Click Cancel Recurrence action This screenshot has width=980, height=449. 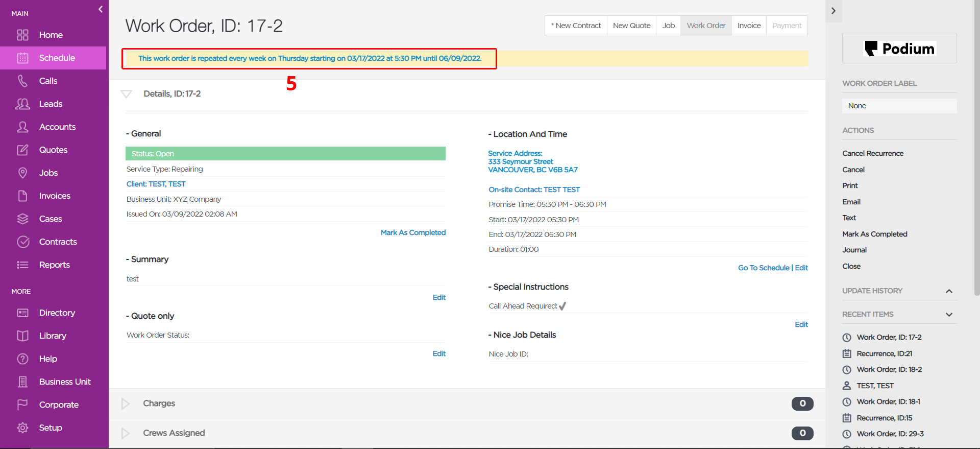pyautogui.click(x=873, y=153)
